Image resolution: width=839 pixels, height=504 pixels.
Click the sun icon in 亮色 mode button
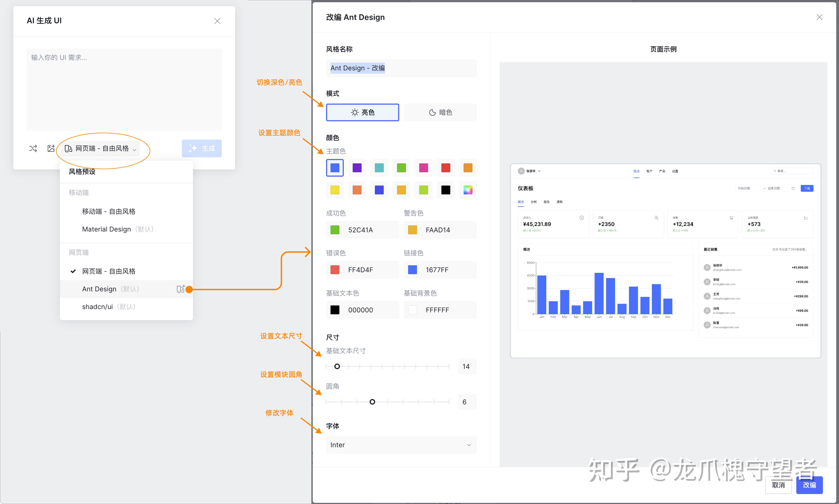355,112
